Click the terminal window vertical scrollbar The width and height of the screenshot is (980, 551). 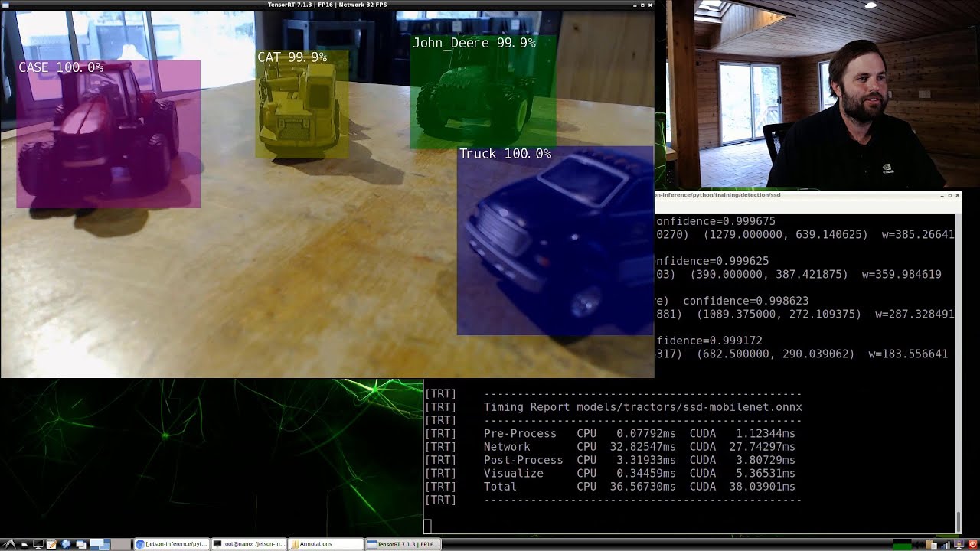tap(958, 520)
